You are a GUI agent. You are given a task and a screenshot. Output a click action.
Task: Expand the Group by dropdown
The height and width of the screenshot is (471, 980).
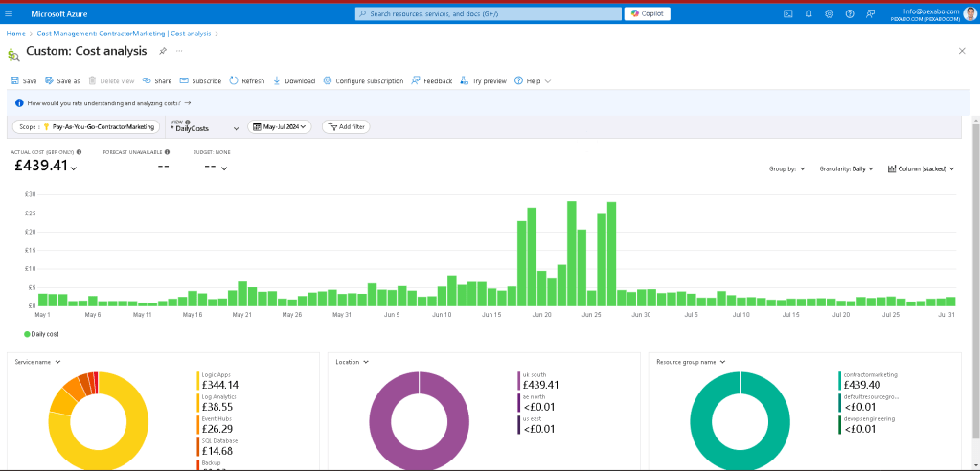(x=786, y=168)
